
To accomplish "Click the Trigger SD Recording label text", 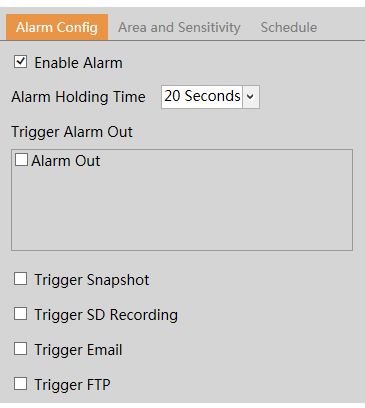I will [x=106, y=315].
